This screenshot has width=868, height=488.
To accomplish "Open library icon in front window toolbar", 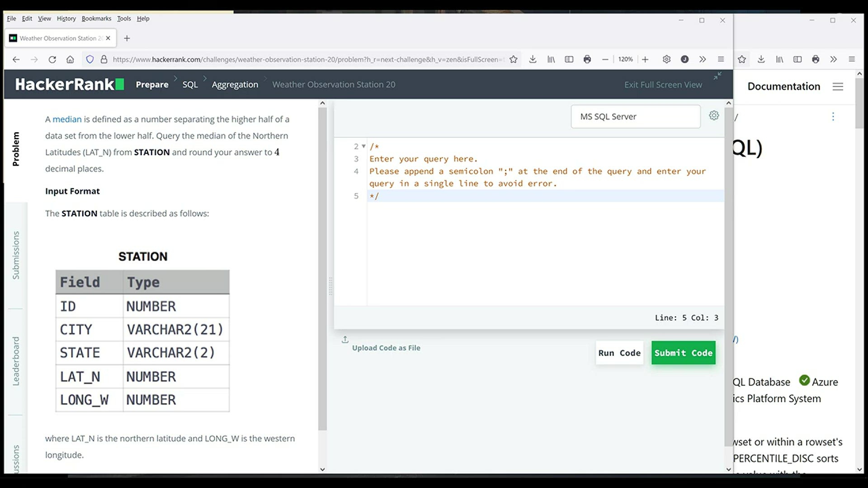I will (551, 59).
